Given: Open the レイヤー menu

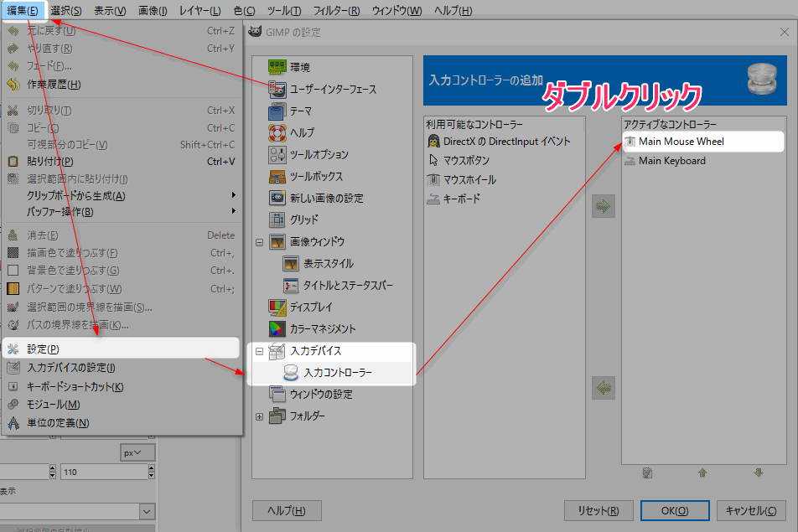Looking at the screenshot, I should [x=200, y=10].
